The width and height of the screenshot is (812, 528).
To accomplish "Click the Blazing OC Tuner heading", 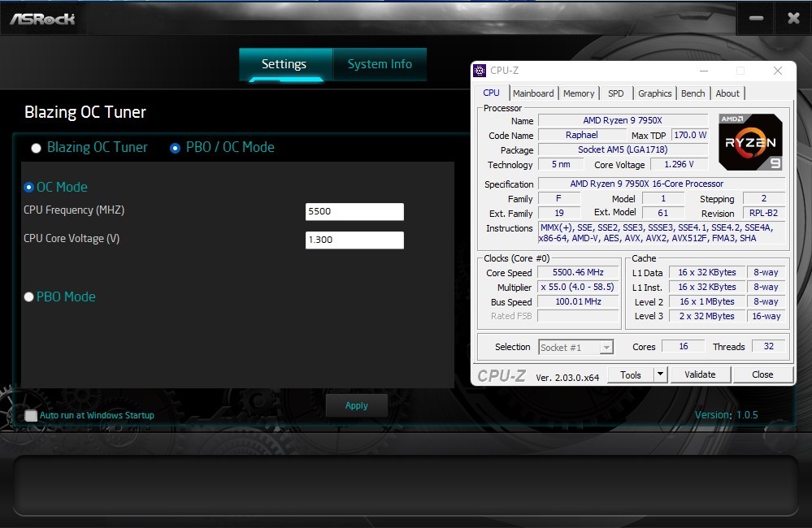I will (85, 112).
